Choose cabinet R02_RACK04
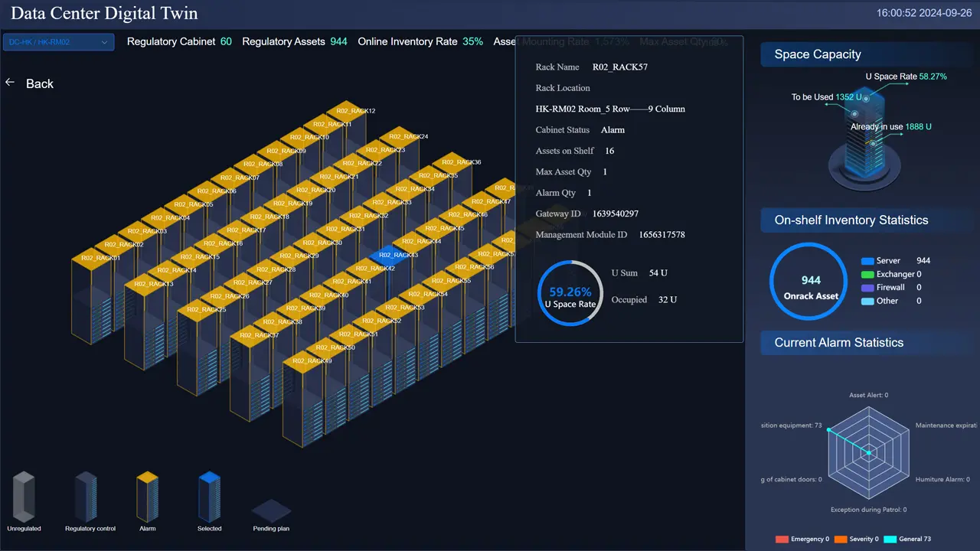Viewport: 980px width, 551px height. pyautogui.click(x=171, y=217)
